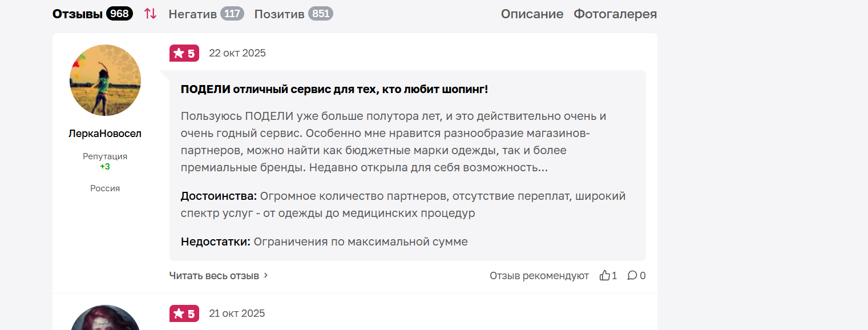Select the Отзывы tab
Viewport: 868px width, 330px height.
tap(77, 14)
